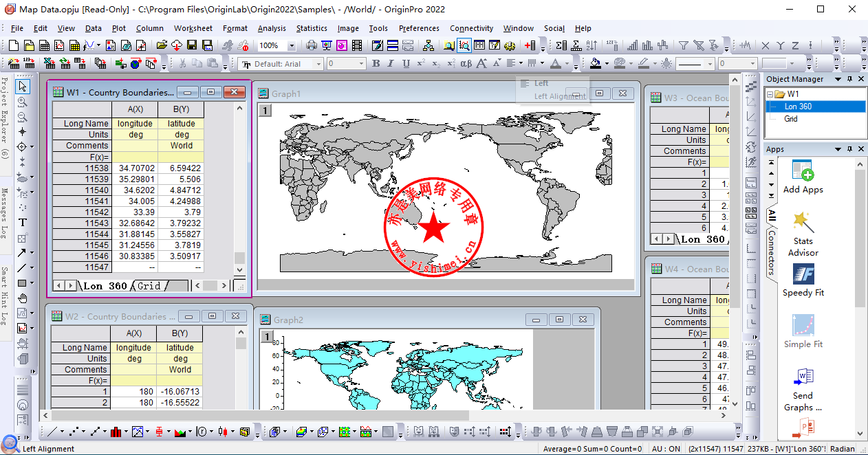Select the Zoom In tool
The height and width of the screenshot is (455, 868).
click(23, 102)
